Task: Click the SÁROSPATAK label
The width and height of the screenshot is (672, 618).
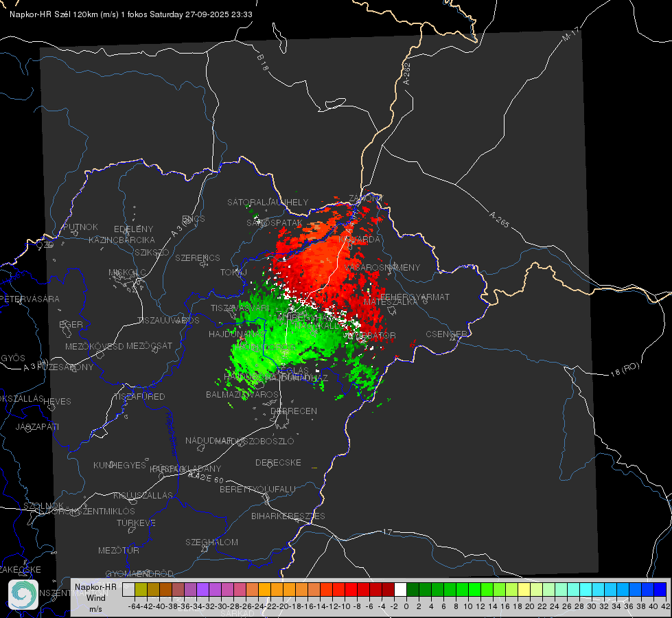Action: pos(275,222)
